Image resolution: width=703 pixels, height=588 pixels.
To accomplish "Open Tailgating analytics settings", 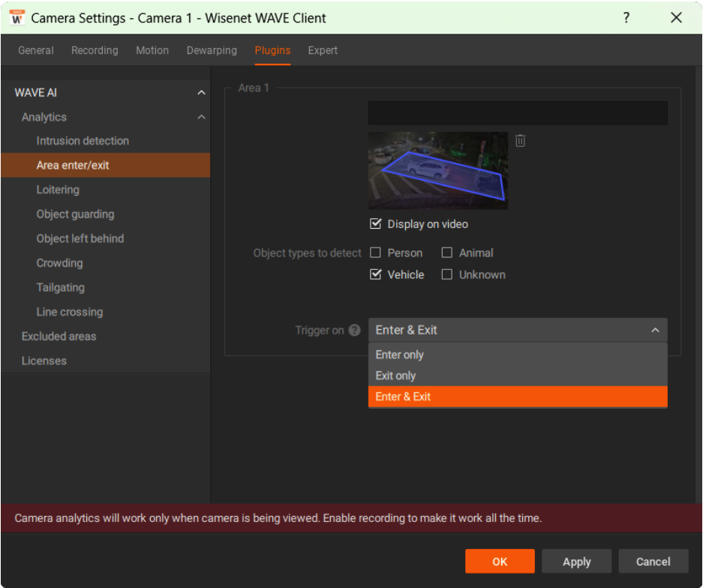I will (105, 287).
